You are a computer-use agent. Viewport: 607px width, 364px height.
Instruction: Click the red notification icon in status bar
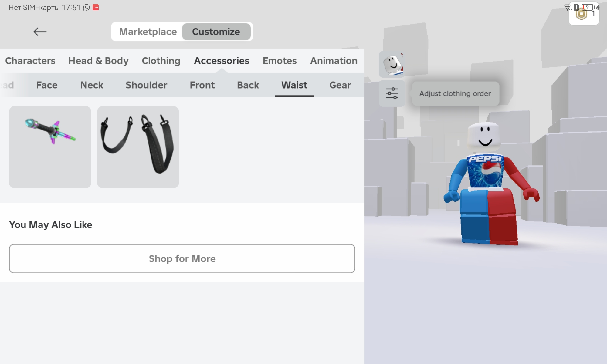tap(96, 7)
